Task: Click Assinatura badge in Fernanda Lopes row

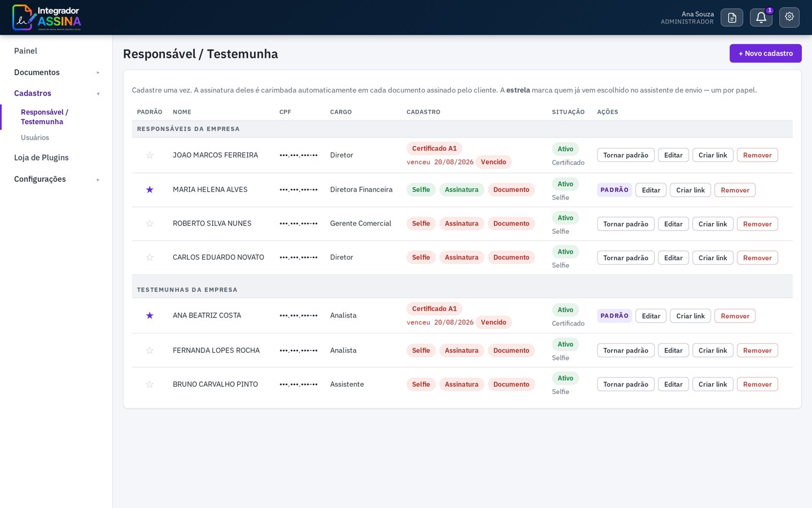Action: click(461, 351)
